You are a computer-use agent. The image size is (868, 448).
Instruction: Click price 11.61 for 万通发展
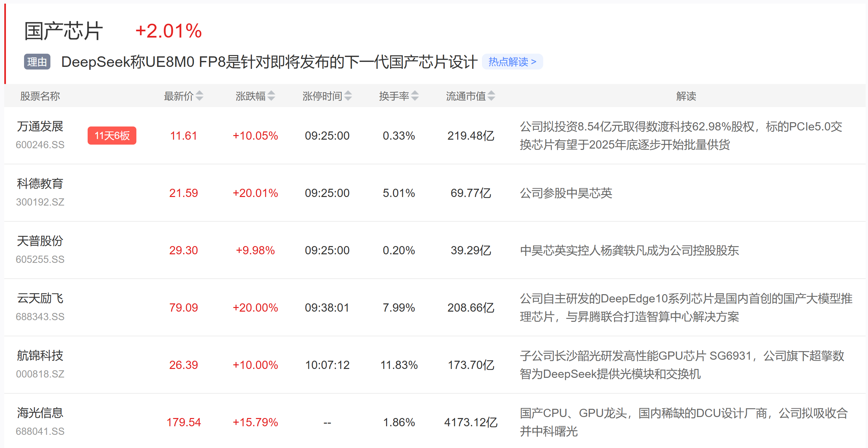click(x=183, y=136)
